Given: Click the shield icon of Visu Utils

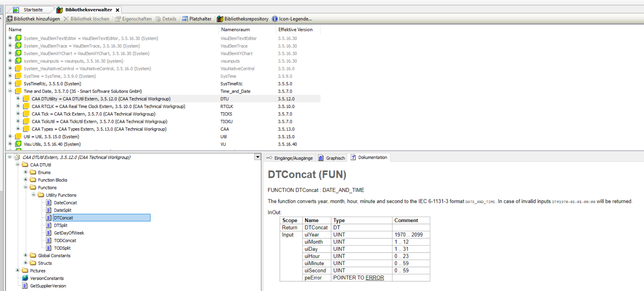Looking at the screenshot, I should tap(18, 144).
